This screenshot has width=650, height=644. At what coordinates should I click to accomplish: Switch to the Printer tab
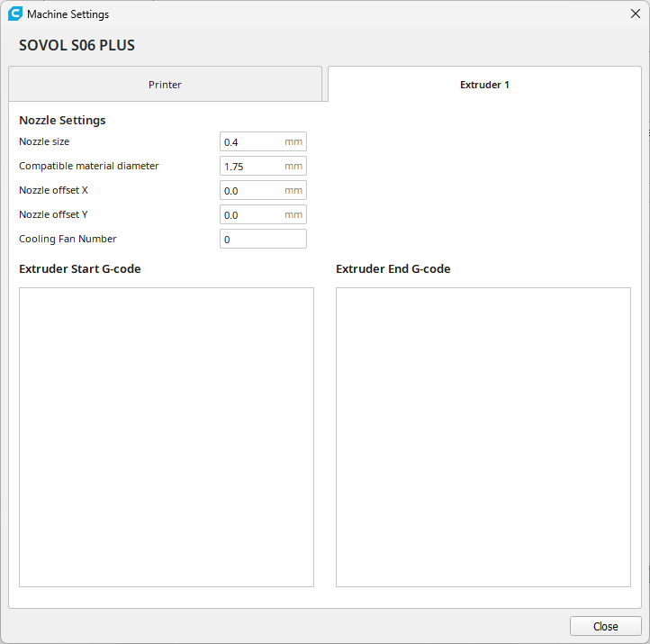click(165, 84)
